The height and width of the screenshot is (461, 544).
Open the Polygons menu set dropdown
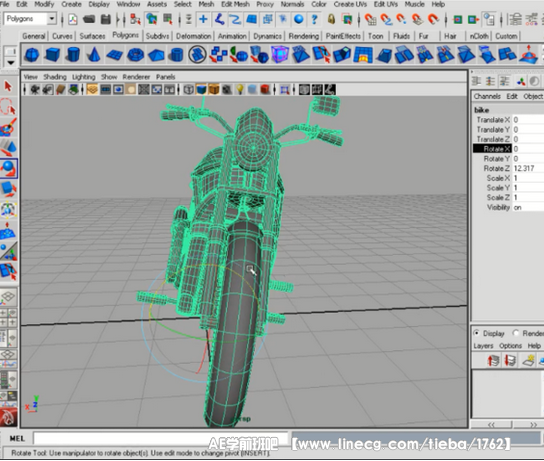pos(52,18)
